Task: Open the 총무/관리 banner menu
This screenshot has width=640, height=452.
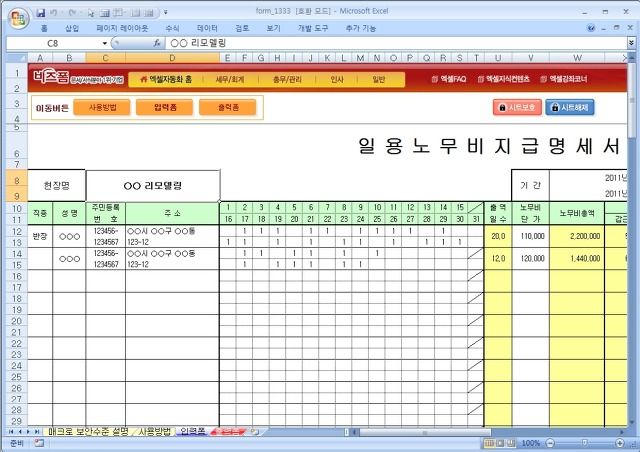Action: [287, 79]
